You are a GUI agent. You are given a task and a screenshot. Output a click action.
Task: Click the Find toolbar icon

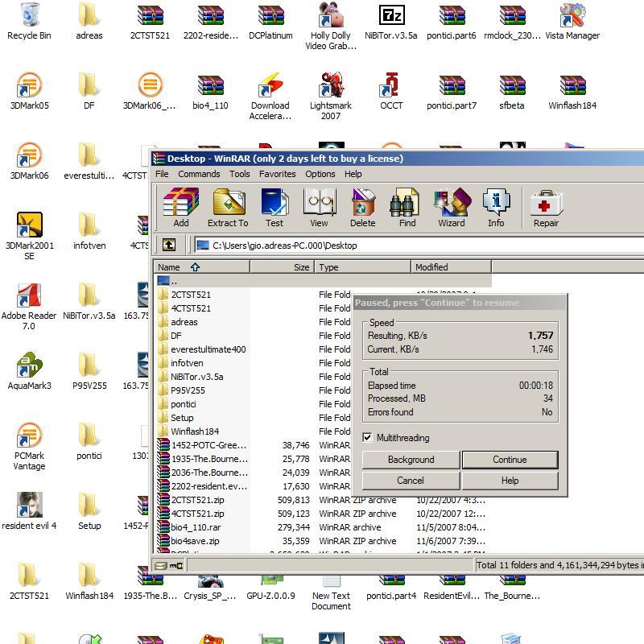407,208
